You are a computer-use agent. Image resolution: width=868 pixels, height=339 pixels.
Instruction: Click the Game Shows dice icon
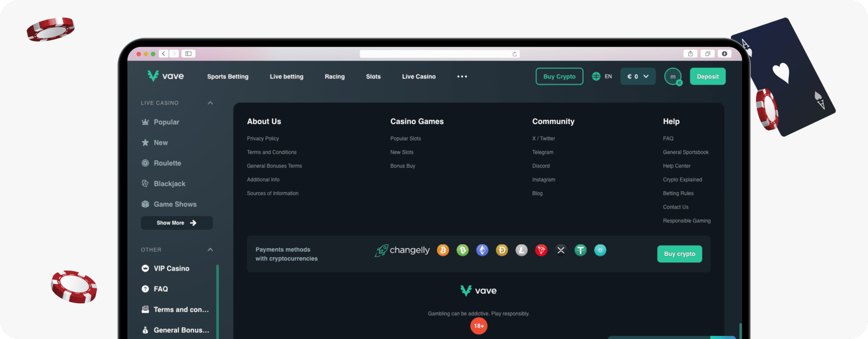coord(145,204)
